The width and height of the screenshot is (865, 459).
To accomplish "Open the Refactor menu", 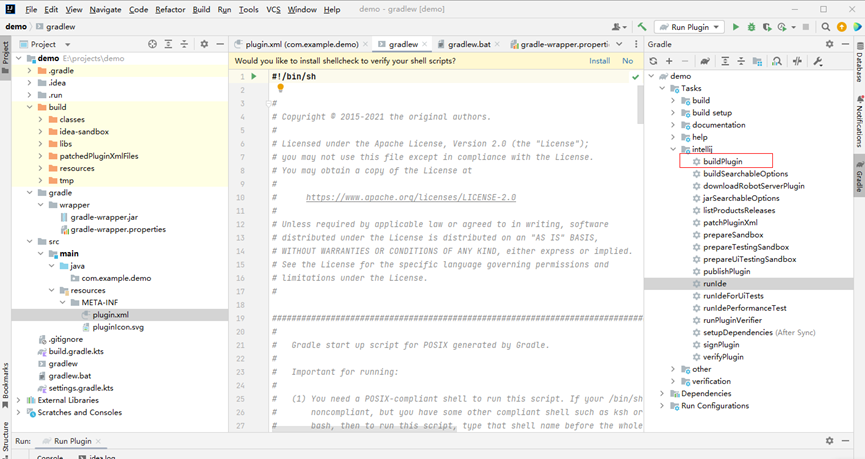I will (170, 9).
